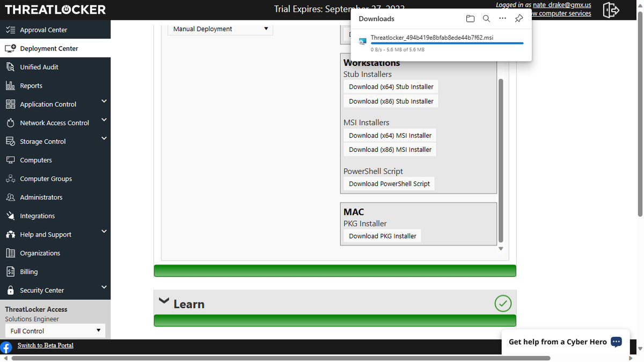Viewport: 644px width, 362px height.
Task: Download the x64 MSI Installer
Action: [x=390, y=135]
